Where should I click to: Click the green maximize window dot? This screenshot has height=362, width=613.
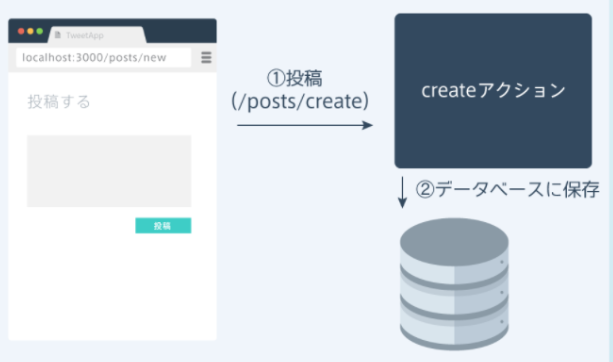tap(39, 31)
